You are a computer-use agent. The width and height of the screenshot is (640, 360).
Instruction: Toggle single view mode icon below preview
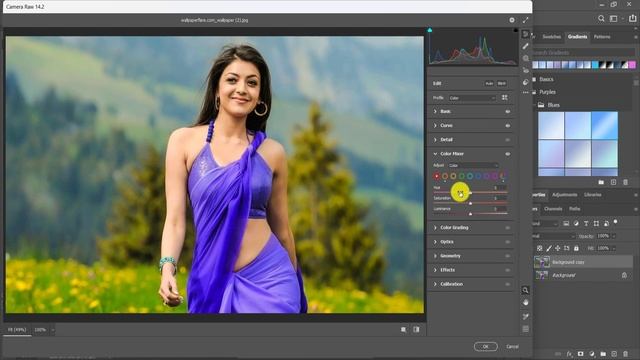click(404, 329)
